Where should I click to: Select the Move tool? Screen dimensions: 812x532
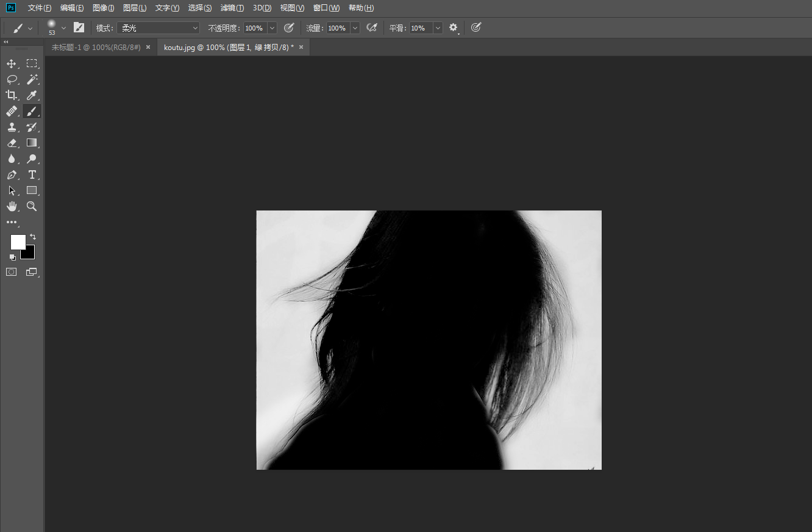coord(12,63)
